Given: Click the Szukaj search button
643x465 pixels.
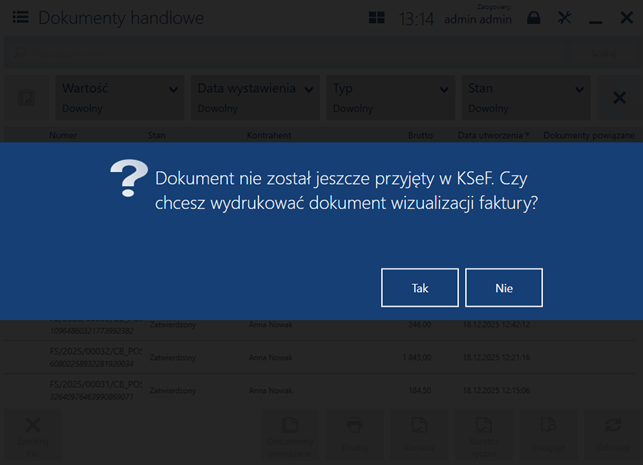Looking at the screenshot, I should [x=603, y=53].
